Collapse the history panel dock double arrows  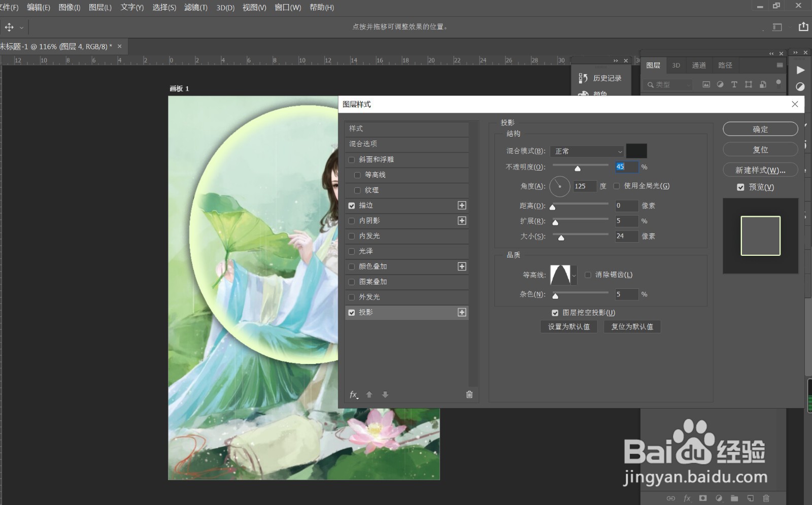(616, 60)
